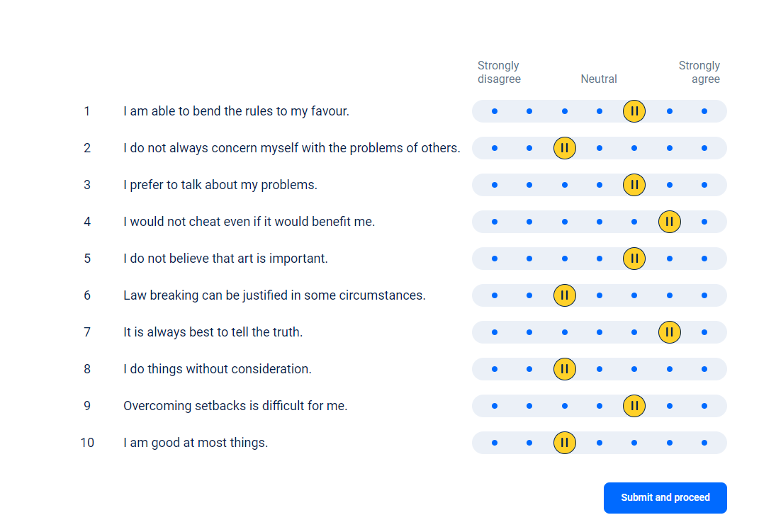Click the yellow marker on question 2
The width and height of the screenshot is (776, 532).
pos(565,148)
